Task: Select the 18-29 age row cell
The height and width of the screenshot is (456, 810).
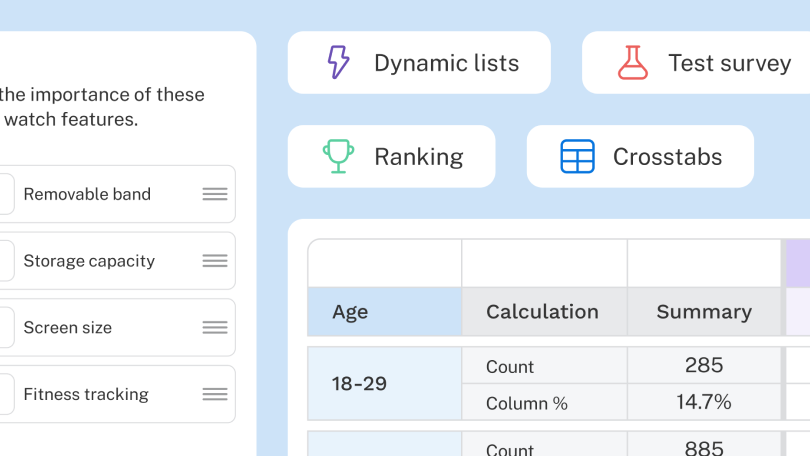Action: 384,384
